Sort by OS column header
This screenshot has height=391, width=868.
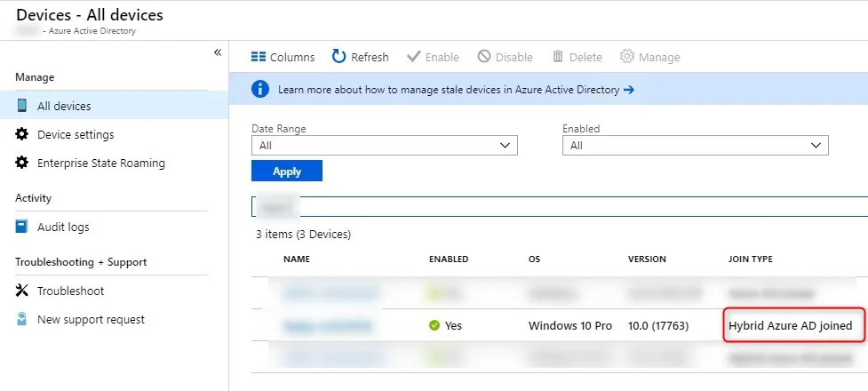click(534, 259)
